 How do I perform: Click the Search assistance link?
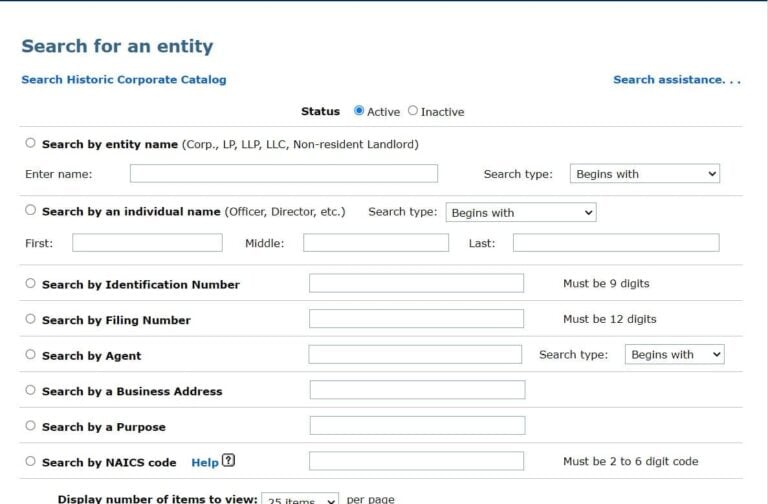677,80
